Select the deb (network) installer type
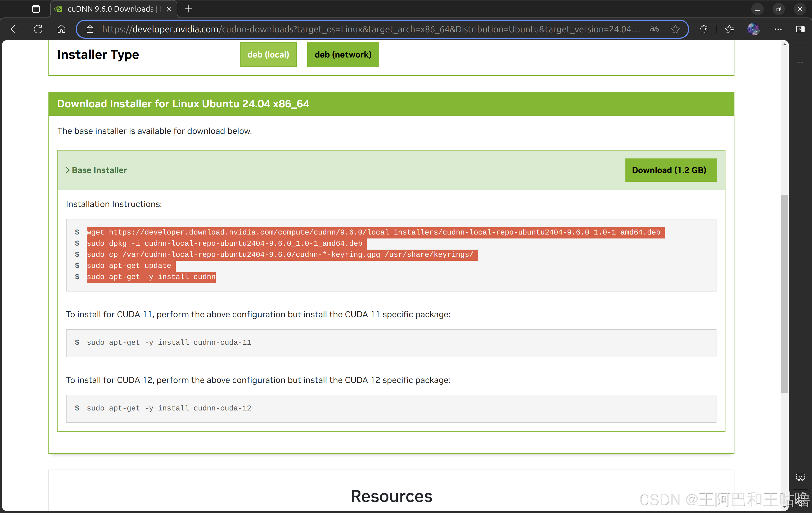The height and width of the screenshot is (513, 812). pyautogui.click(x=343, y=55)
